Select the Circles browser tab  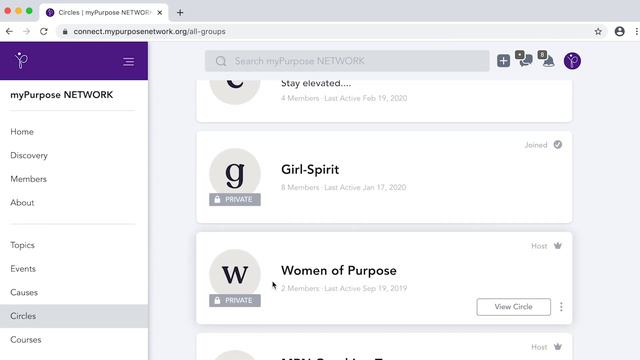click(104, 13)
